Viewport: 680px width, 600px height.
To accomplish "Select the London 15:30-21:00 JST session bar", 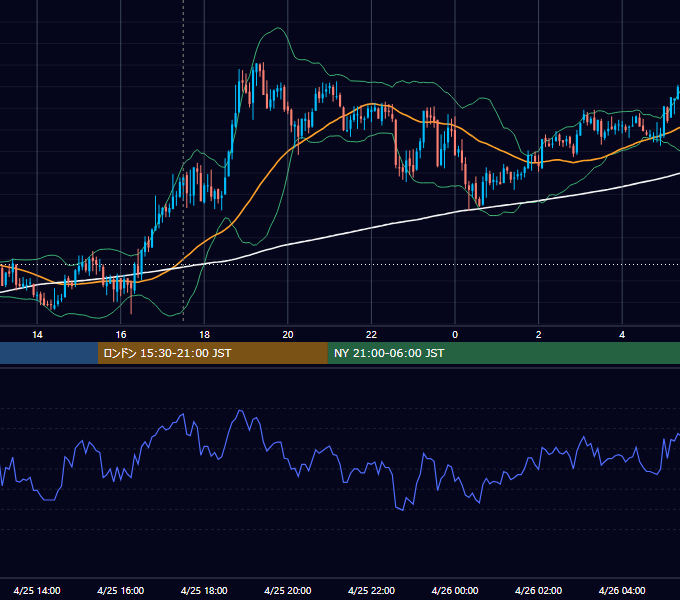I will point(212,353).
